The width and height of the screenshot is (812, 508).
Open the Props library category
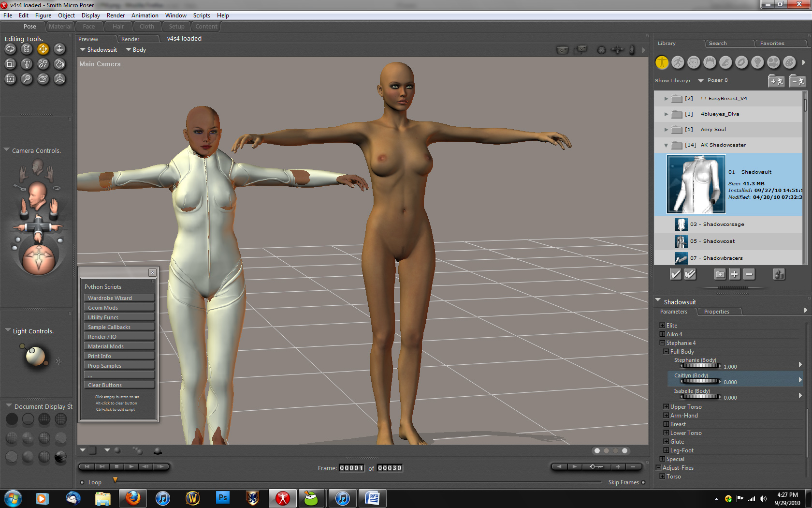tap(741, 62)
